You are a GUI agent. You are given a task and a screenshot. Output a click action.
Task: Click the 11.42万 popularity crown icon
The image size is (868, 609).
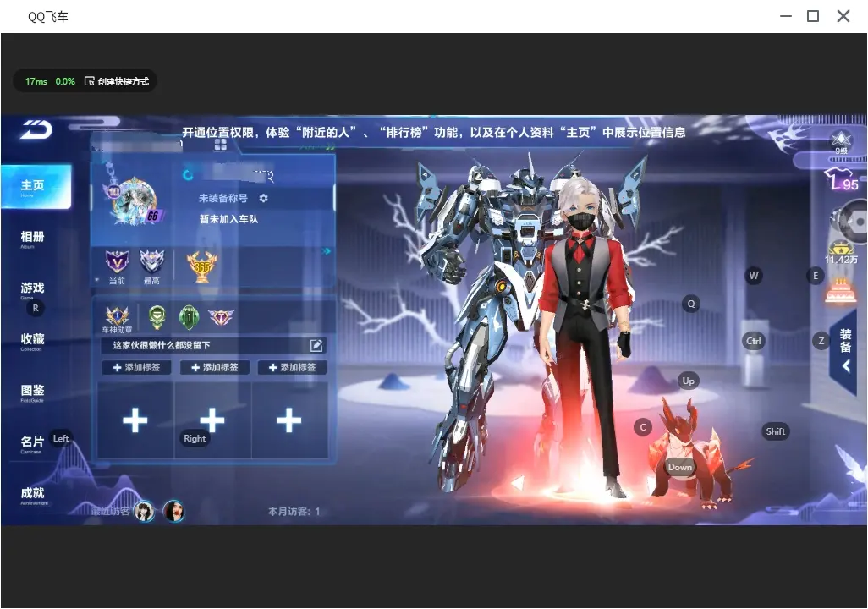click(841, 253)
